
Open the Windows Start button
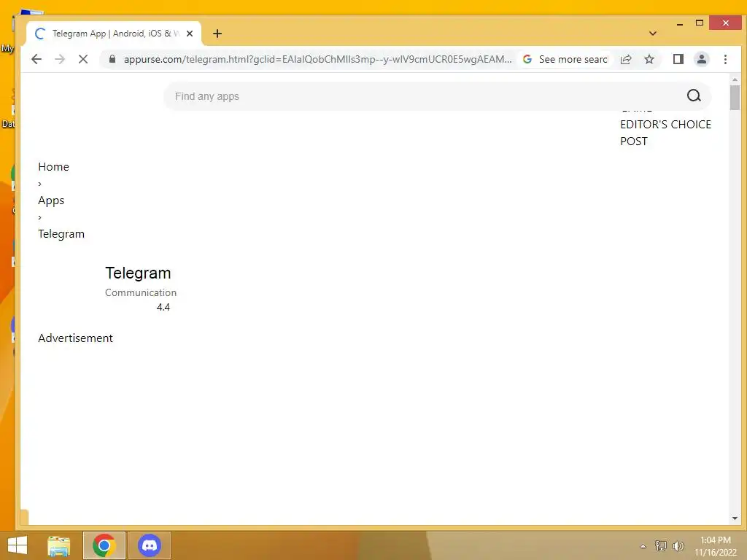18,545
